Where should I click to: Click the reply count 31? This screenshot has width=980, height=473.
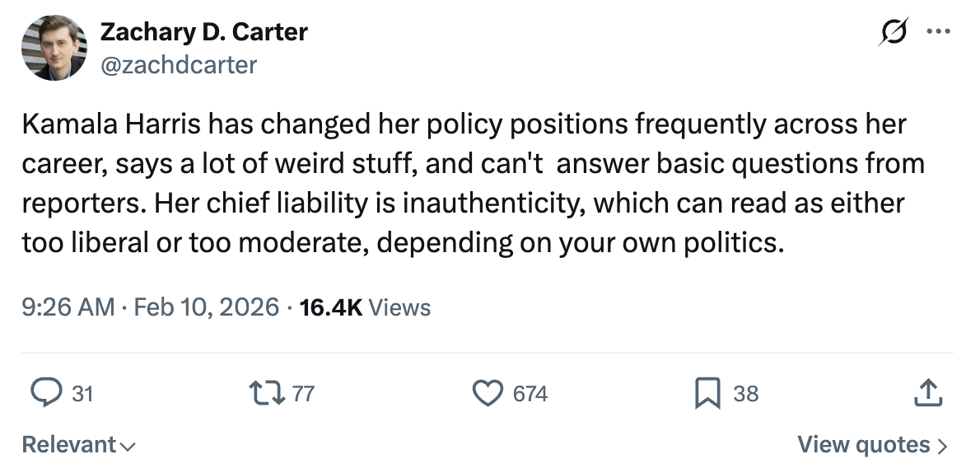click(82, 394)
